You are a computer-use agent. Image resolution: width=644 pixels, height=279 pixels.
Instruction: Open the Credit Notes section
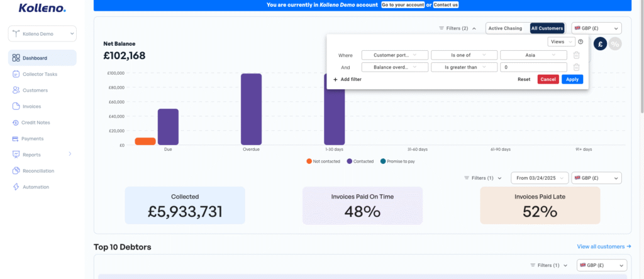tap(36, 123)
